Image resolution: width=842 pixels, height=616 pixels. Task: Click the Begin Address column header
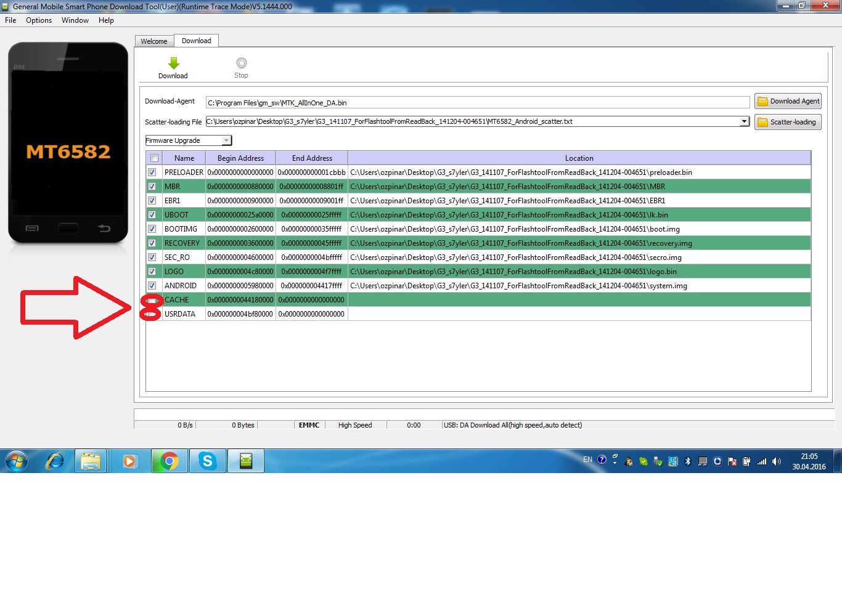click(240, 158)
